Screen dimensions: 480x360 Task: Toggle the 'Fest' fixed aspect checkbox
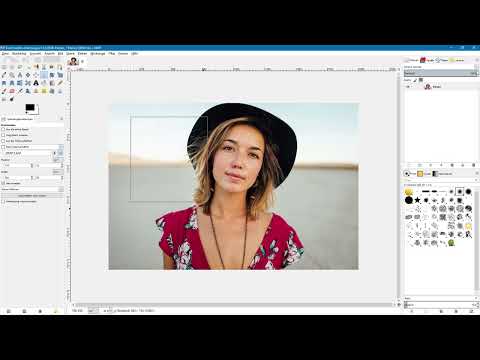pyautogui.click(x=3, y=147)
